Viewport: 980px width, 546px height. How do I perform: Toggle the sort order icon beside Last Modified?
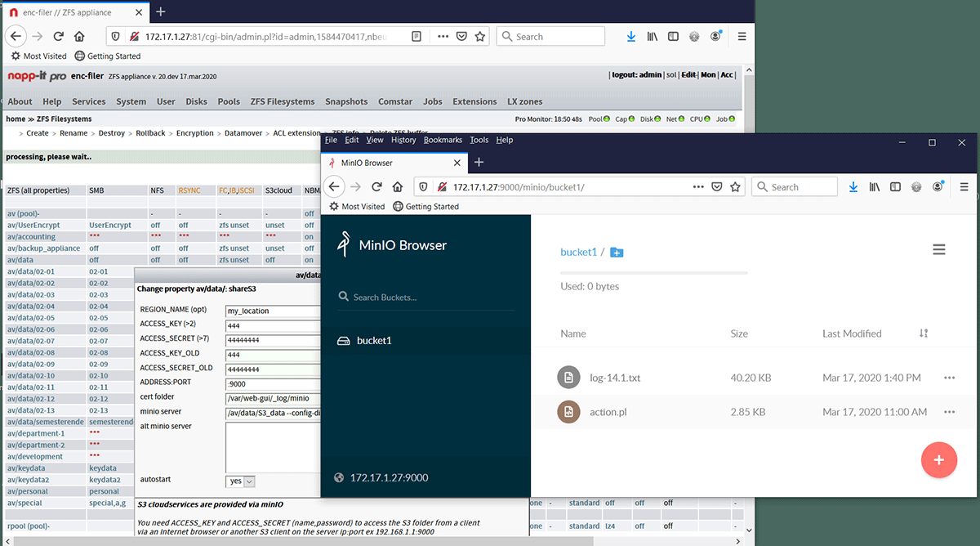point(924,333)
